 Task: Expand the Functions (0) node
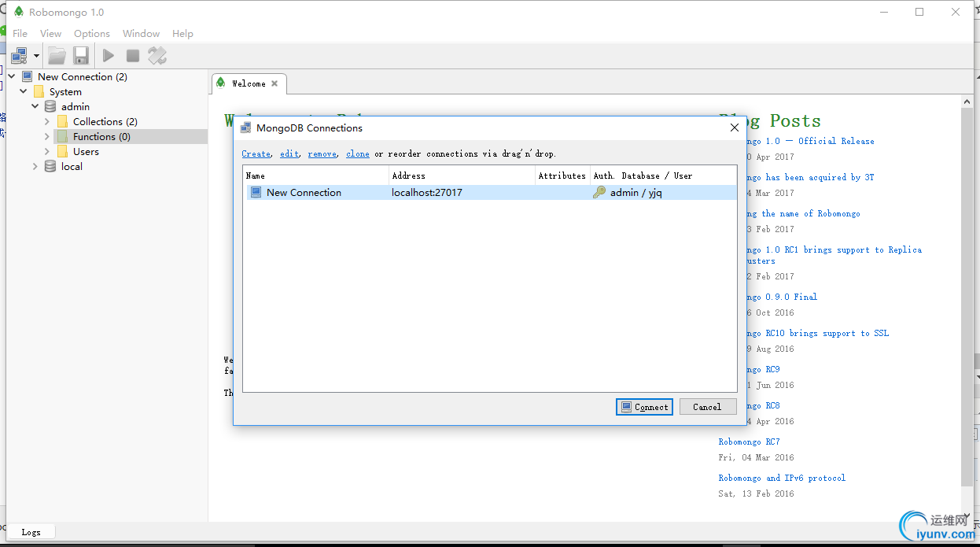click(x=47, y=137)
